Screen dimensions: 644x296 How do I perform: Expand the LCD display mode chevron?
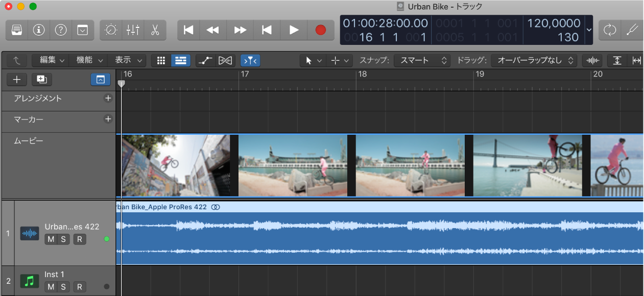tap(589, 30)
